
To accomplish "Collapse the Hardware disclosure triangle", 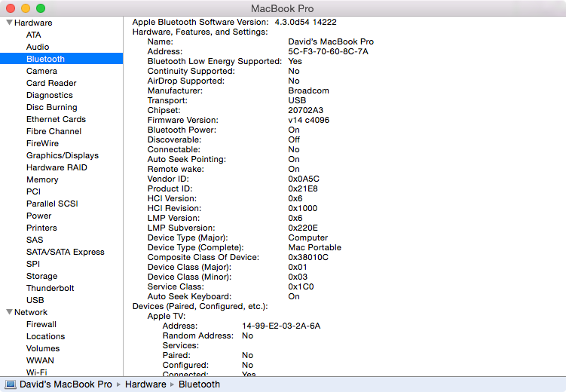I will coord(9,23).
